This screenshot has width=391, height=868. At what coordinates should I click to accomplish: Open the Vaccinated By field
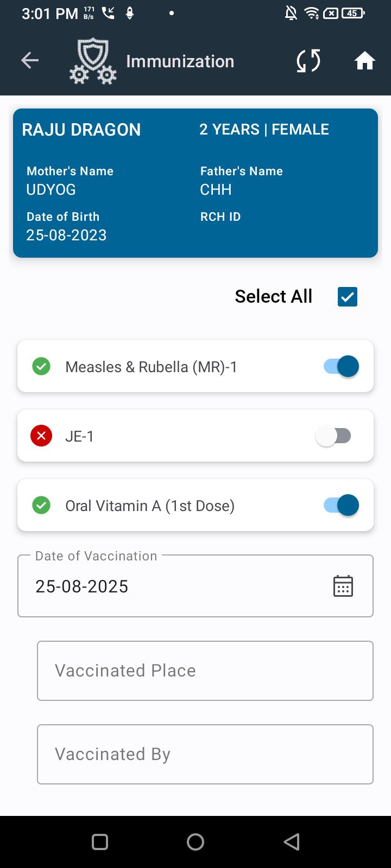(x=205, y=754)
